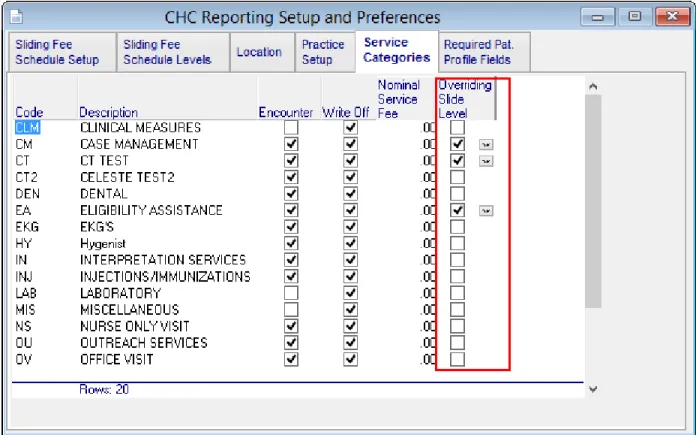Go to the Practice Setup tab
Viewport: 696px width, 435px height.
click(325, 52)
